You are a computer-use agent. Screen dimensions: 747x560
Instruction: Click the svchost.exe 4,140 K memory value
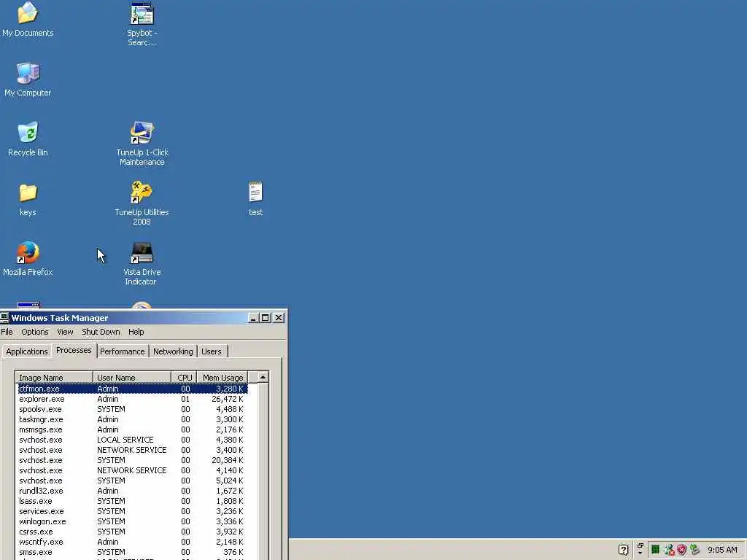click(230, 470)
